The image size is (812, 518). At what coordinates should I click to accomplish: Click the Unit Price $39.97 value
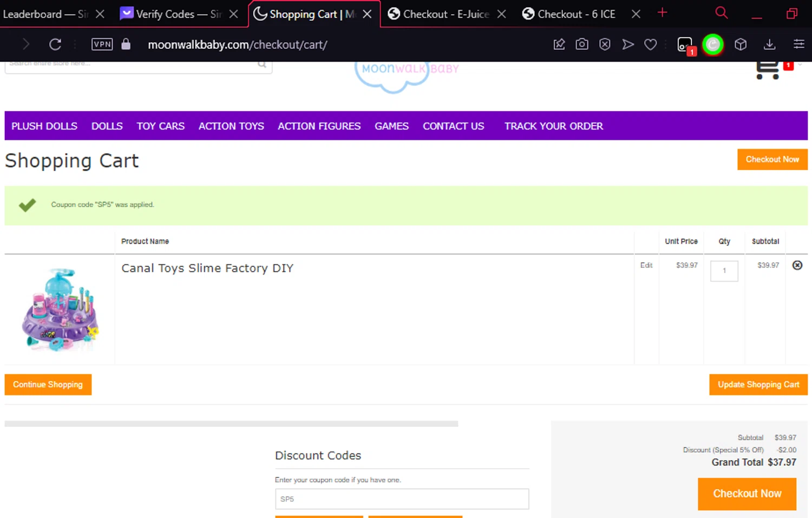coord(686,265)
